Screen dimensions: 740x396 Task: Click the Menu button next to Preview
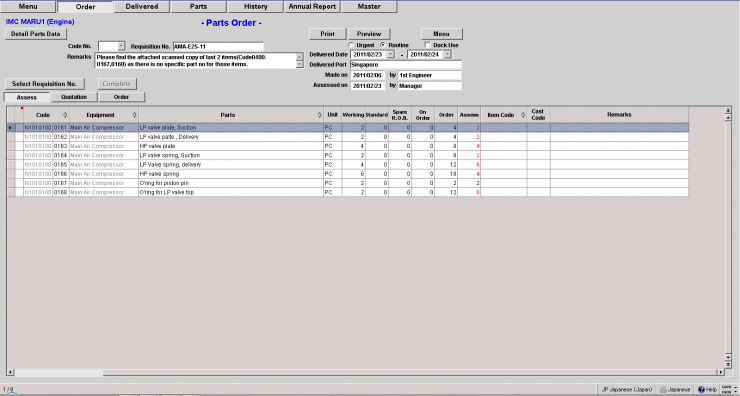[x=442, y=34]
